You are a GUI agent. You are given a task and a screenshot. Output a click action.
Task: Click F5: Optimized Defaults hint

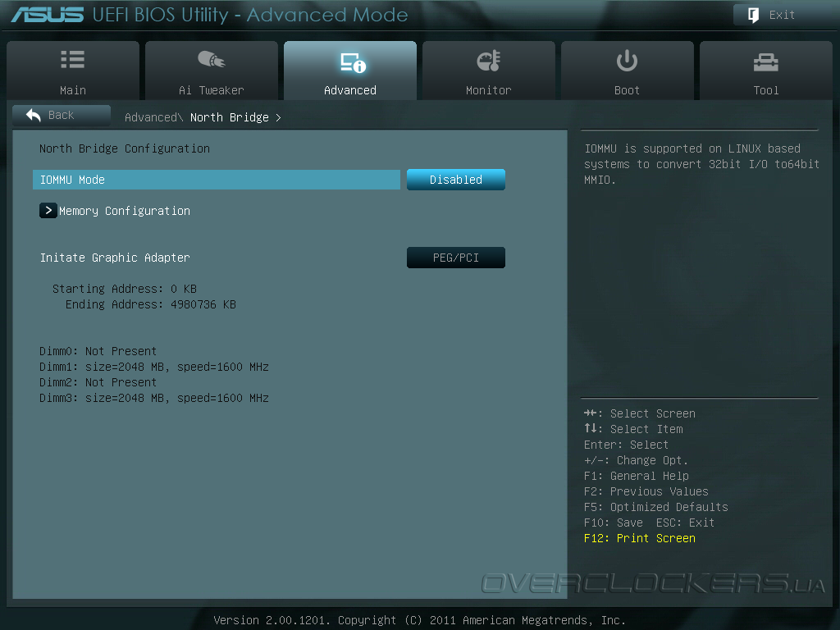[x=656, y=507]
